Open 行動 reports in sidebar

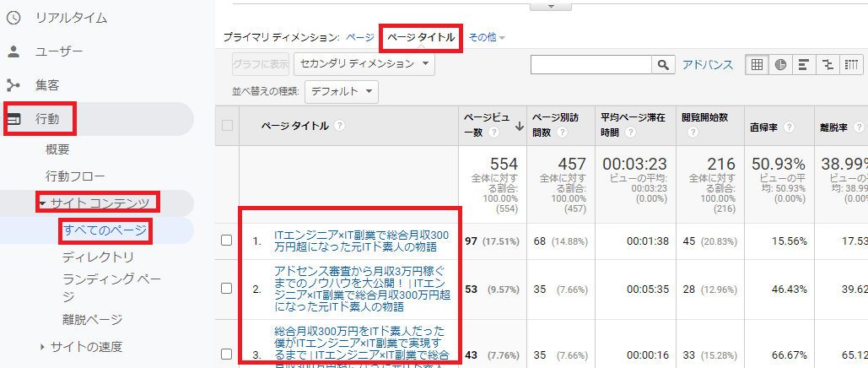[x=47, y=119]
